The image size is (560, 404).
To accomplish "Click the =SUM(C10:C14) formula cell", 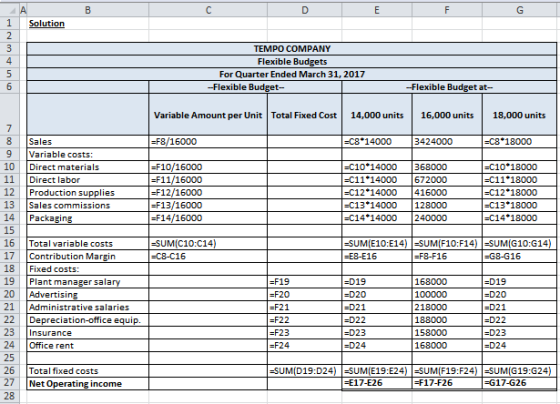I will (208, 243).
